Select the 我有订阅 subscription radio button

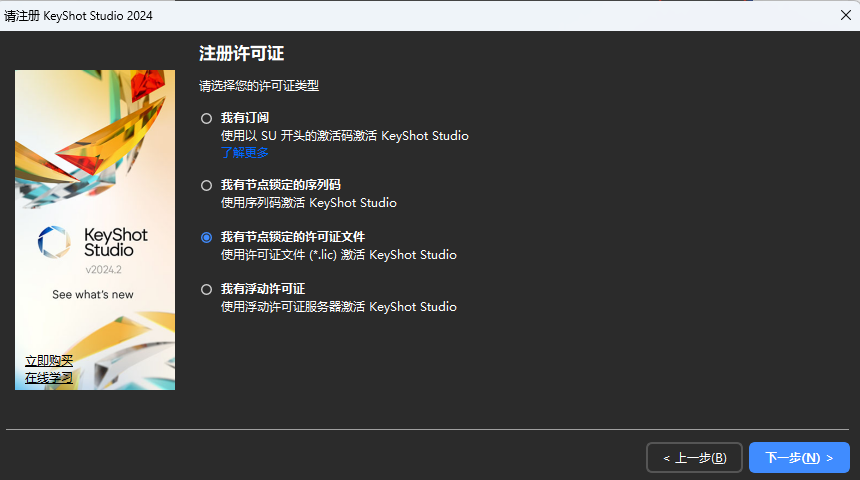206,118
